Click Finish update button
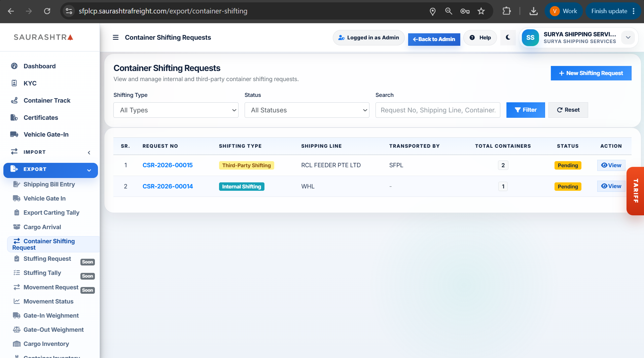The height and width of the screenshot is (358, 644). point(613,11)
